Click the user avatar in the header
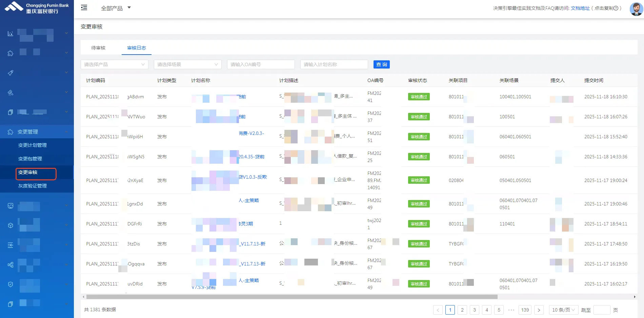This screenshot has width=644, height=318. click(636, 8)
